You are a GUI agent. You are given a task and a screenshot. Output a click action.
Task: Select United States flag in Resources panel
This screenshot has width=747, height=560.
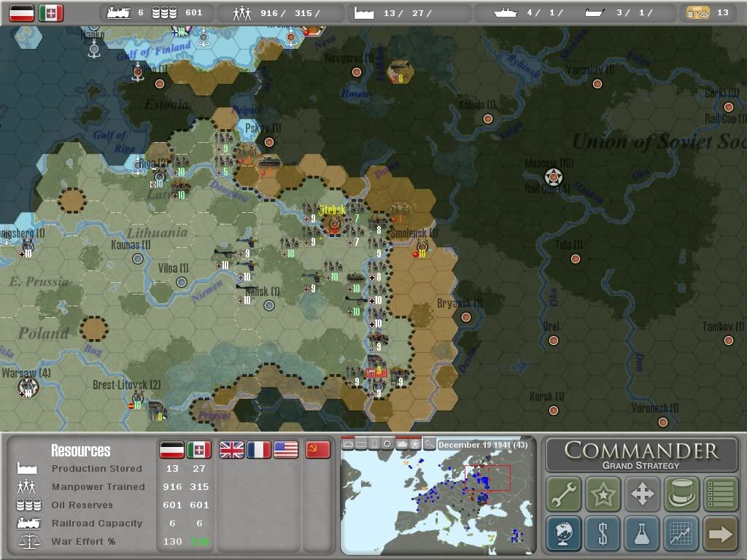pos(286,449)
